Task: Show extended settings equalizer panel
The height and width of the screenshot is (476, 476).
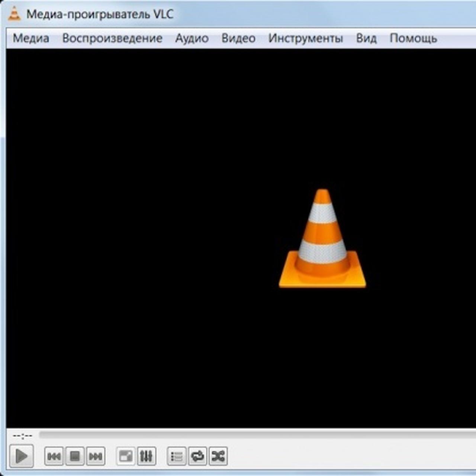Action: 147,456
